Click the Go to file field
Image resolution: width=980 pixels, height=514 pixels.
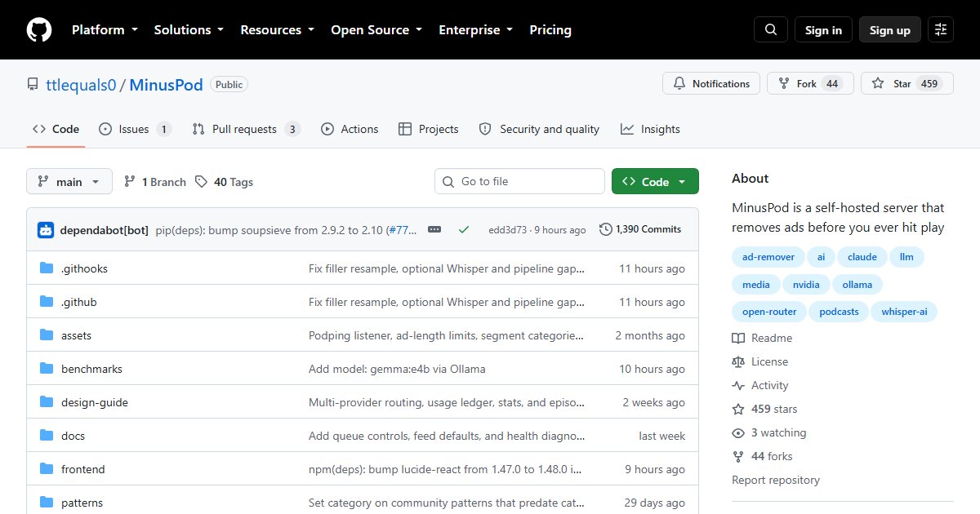tap(519, 182)
